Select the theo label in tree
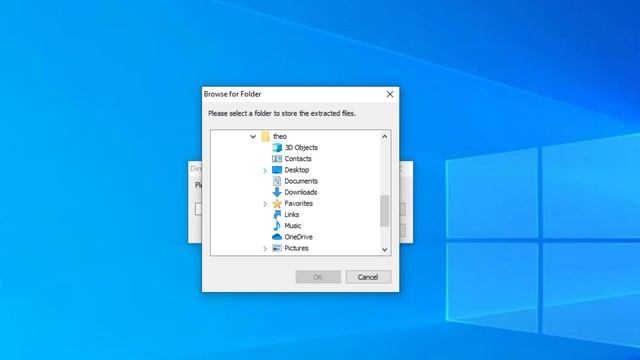This screenshot has height=360, width=640. 280,136
